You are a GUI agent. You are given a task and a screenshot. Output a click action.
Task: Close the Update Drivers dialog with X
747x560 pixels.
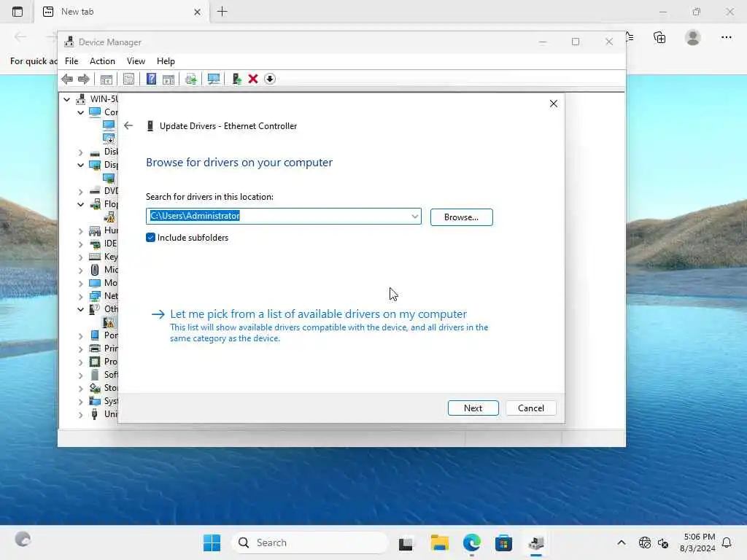click(554, 104)
